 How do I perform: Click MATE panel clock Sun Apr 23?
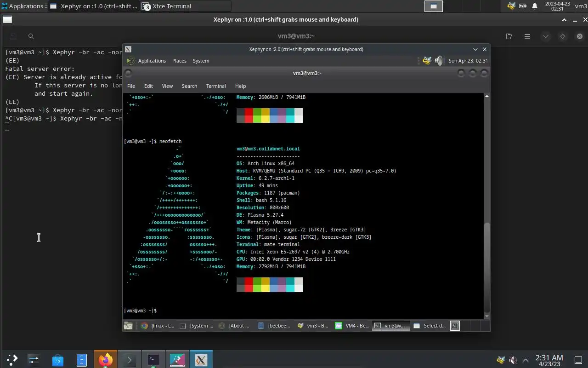point(468,61)
